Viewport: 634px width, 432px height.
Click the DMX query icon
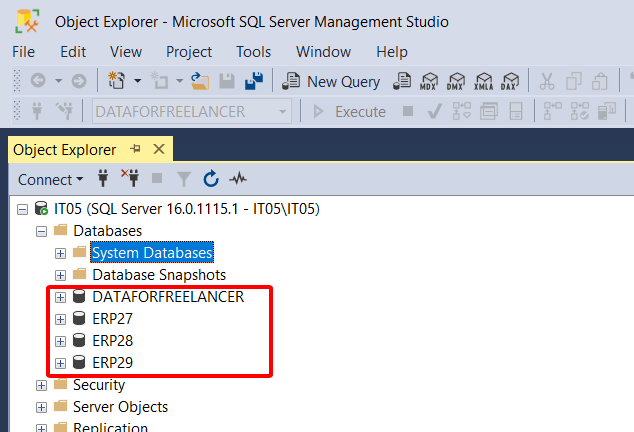click(457, 81)
